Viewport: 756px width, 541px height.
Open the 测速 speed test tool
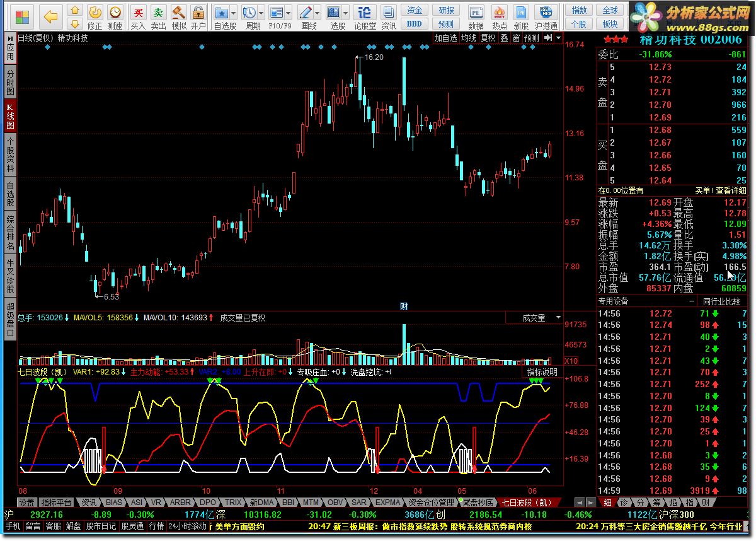click(115, 17)
